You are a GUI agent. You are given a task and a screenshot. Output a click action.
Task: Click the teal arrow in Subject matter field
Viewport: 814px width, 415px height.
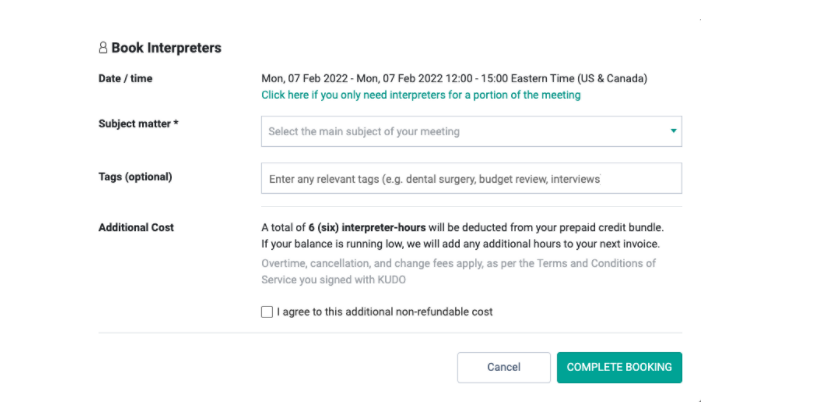673,131
